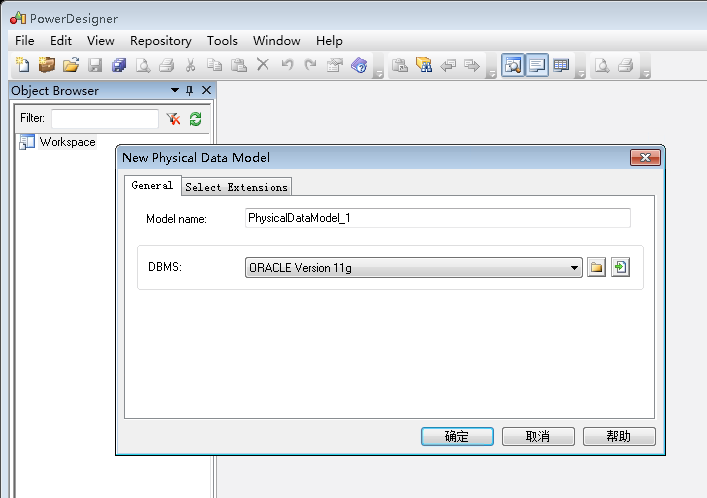Close the New Physical Data Model dialog
707x498 pixels.
coord(645,157)
